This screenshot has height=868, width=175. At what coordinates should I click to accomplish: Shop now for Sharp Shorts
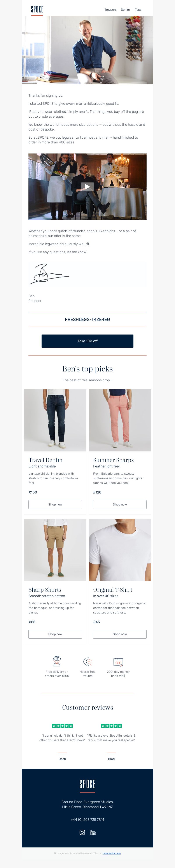55,634
